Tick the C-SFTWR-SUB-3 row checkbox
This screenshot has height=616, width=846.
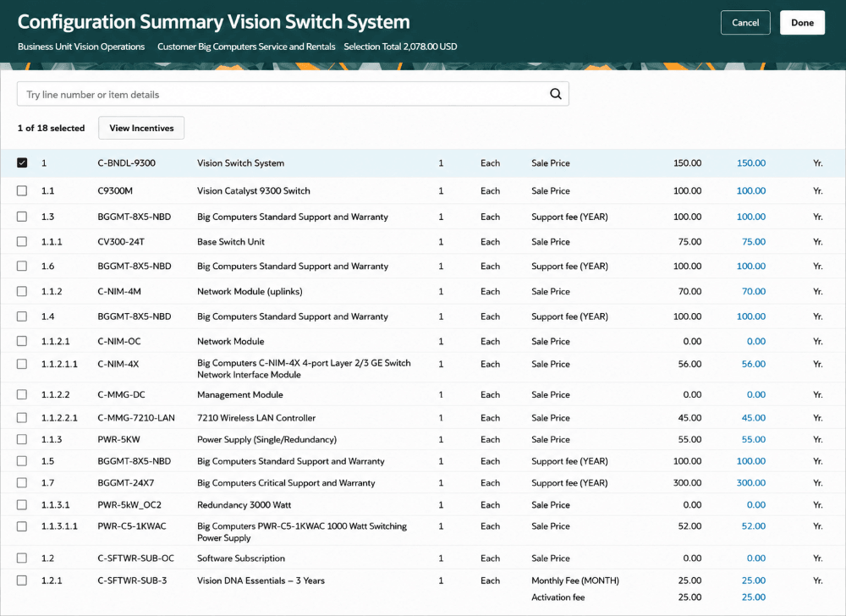click(x=22, y=580)
